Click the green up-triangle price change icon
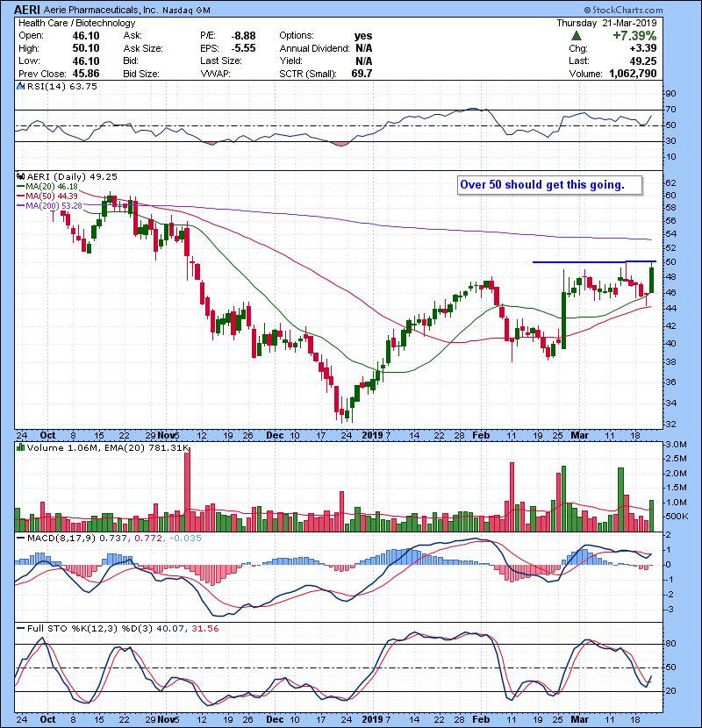 pos(577,35)
